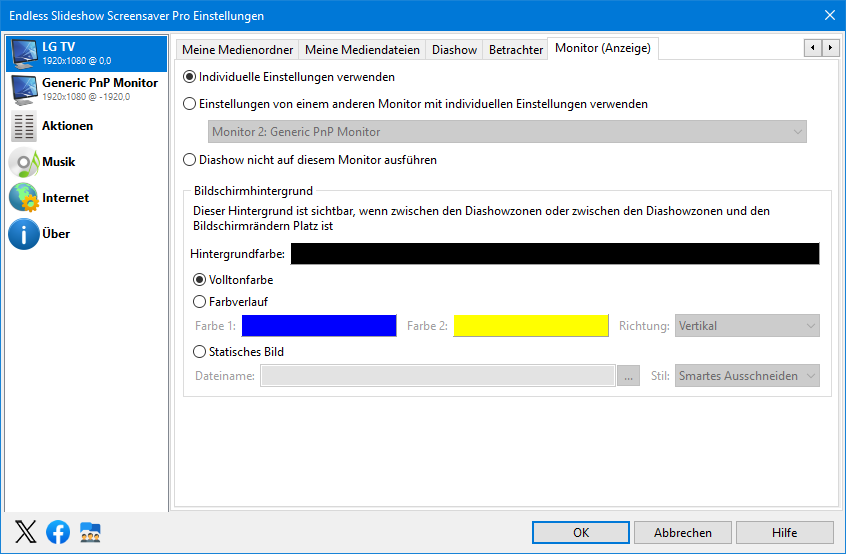Open the Musik section disc icon

[24, 162]
